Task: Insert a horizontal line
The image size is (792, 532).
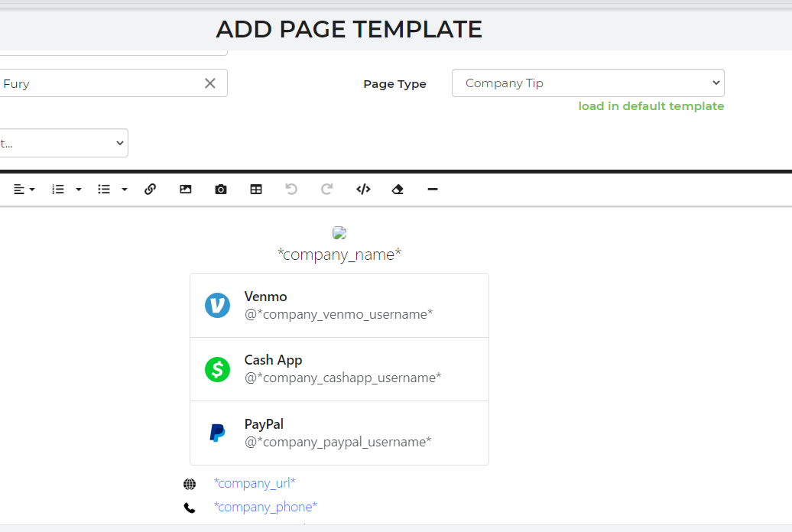Action: click(433, 190)
